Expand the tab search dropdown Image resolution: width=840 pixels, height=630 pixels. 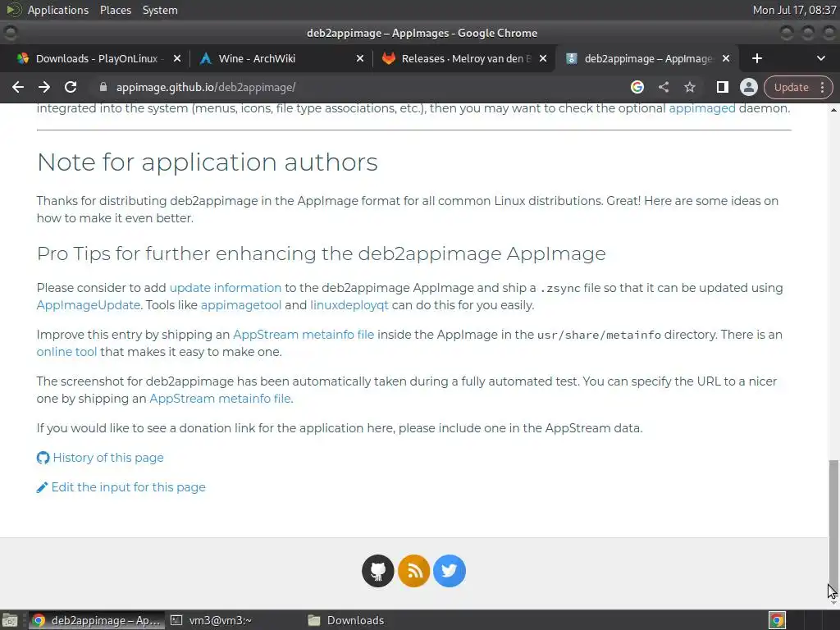(820, 58)
